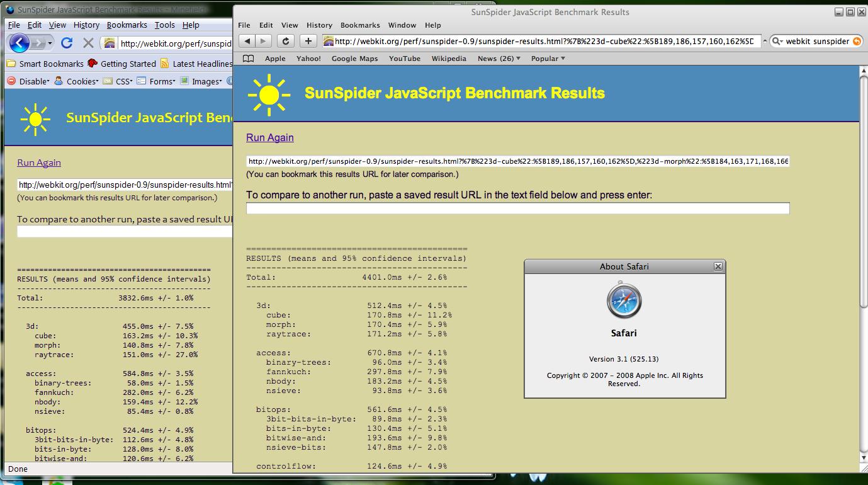Click the results URL field in Firefox
868x485 pixels.
pyautogui.click(x=125, y=185)
